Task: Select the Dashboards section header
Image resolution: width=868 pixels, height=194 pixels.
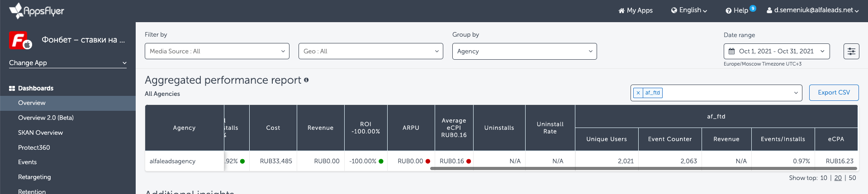Action: [31, 88]
